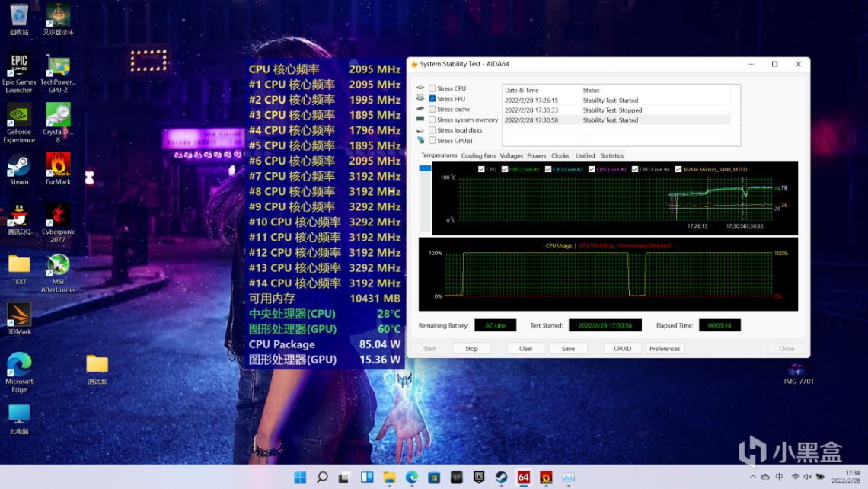The height and width of the screenshot is (489, 868).
Task: Switch to the Cooling Fans tab
Action: click(x=478, y=156)
